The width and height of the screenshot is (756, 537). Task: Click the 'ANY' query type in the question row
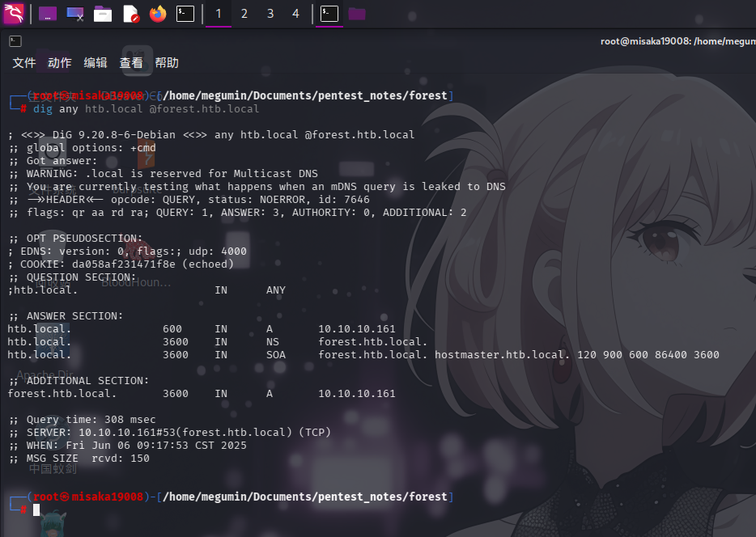276,290
